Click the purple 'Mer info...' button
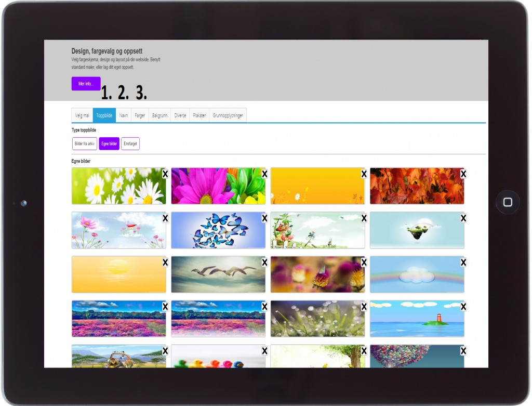Viewport: 532px width, 406px height. click(86, 84)
